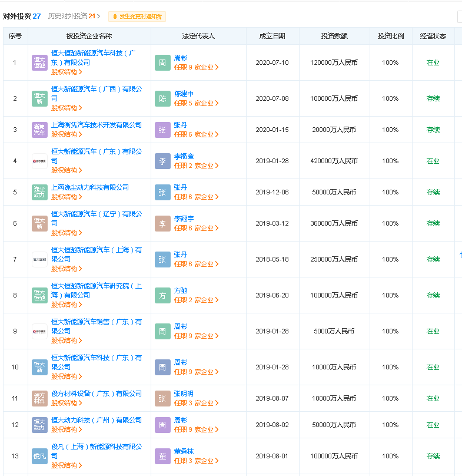Click 方 avatar icon for 方驰
The image size is (462, 476).
162,295
